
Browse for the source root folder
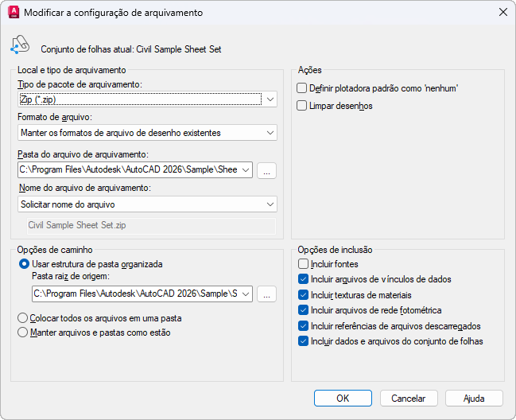[x=267, y=294]
